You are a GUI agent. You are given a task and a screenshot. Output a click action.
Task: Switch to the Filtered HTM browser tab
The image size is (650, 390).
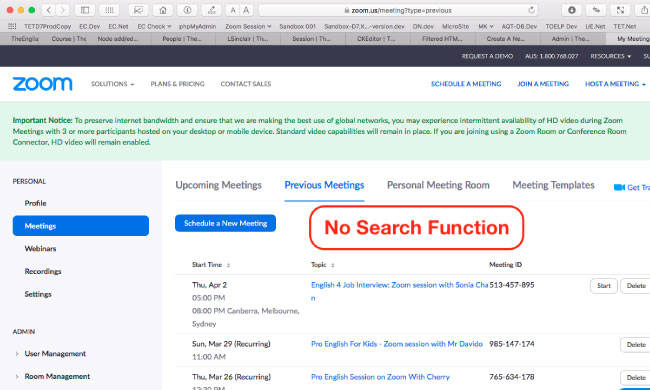(x=443, y=39)
